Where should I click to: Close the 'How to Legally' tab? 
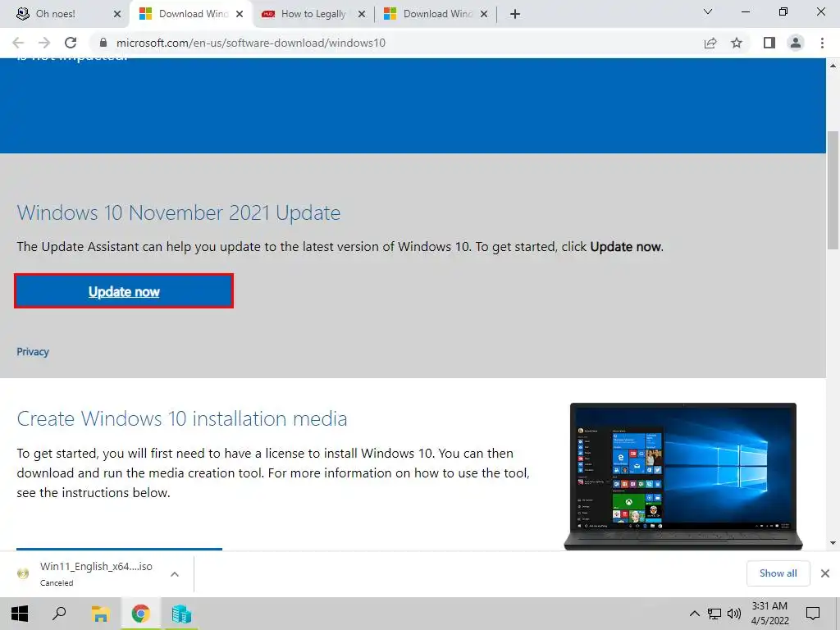click(x=362, y=14)
